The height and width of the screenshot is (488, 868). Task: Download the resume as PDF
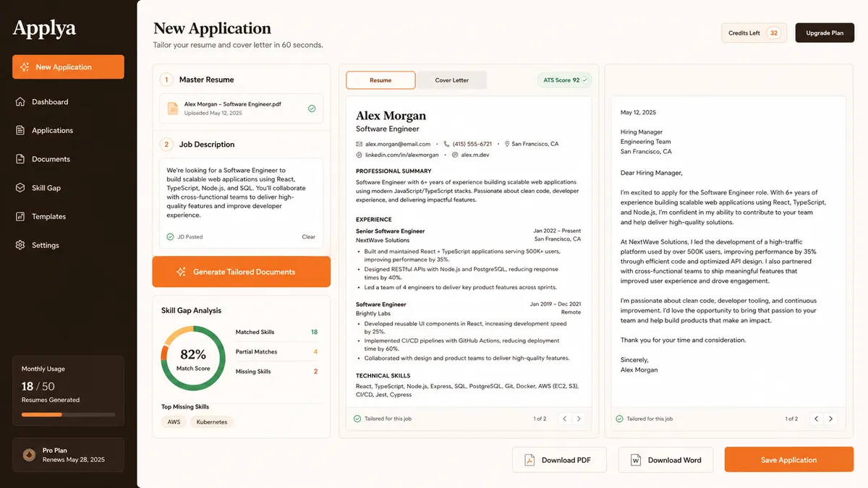558,460
